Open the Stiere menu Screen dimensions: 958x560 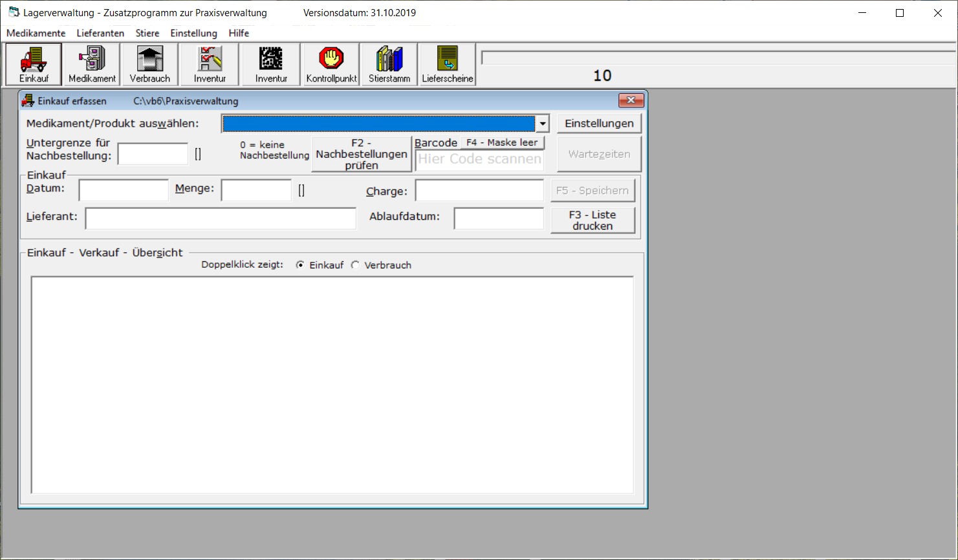[x=147, y=33]
